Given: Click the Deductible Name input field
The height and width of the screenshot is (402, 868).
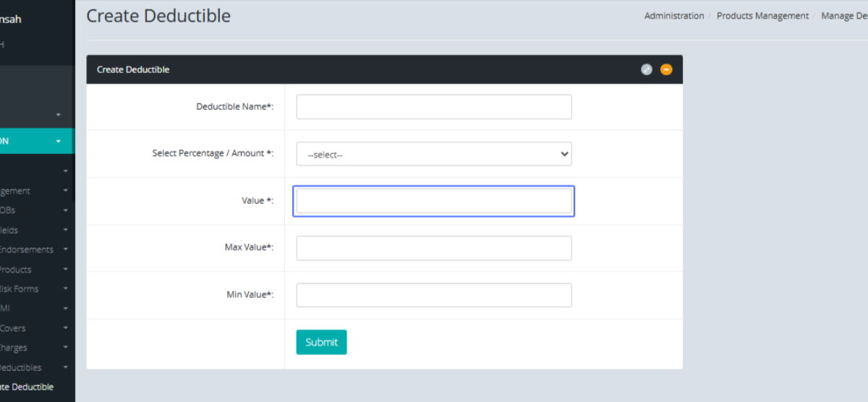Looking at the screenshot, I should (433, 107).
